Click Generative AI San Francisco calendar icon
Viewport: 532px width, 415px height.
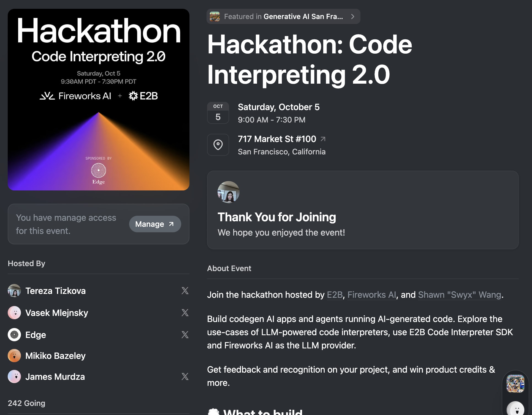coord(215,17)
